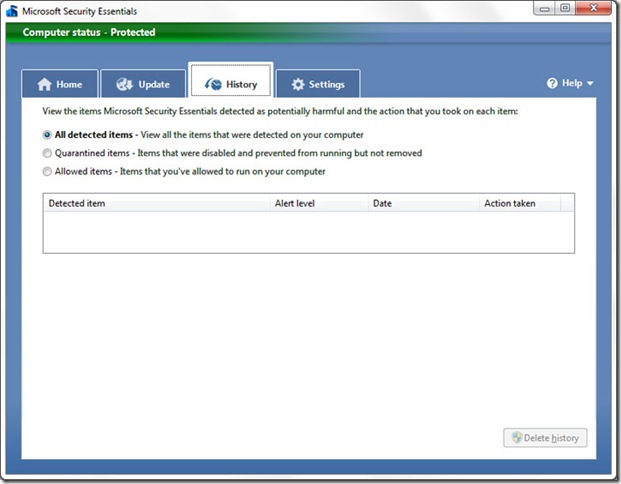Minimize the Security Essentials window

545,8
